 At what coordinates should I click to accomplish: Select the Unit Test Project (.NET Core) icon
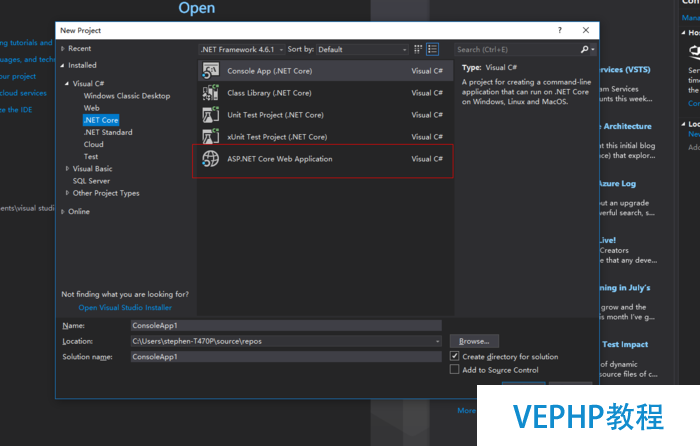[x=211, y=115]
